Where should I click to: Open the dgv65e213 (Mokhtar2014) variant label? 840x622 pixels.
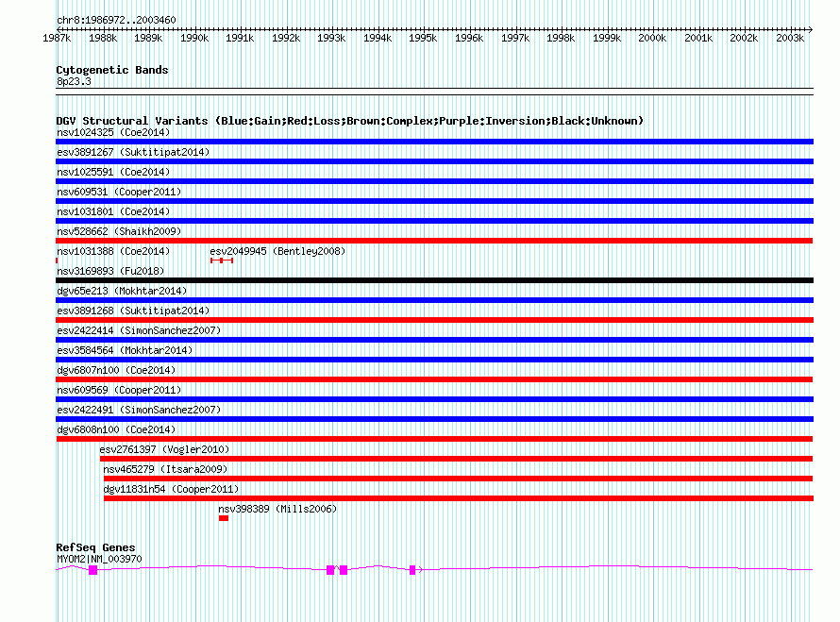[122, 291]
